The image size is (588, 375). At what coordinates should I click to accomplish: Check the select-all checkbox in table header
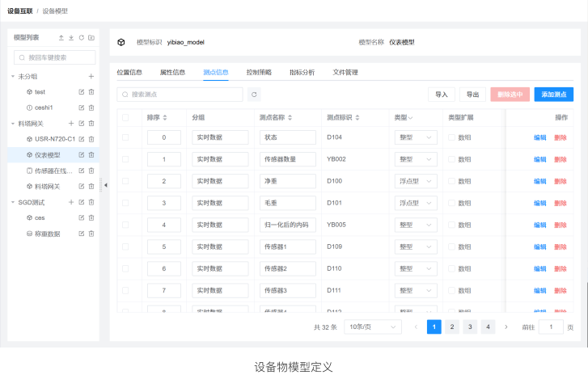125,117
